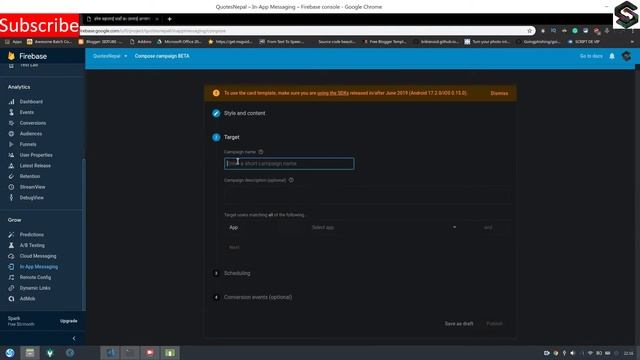Open AdMob under Grow
The width and height of the screenshot is (640, 360).
27,298
